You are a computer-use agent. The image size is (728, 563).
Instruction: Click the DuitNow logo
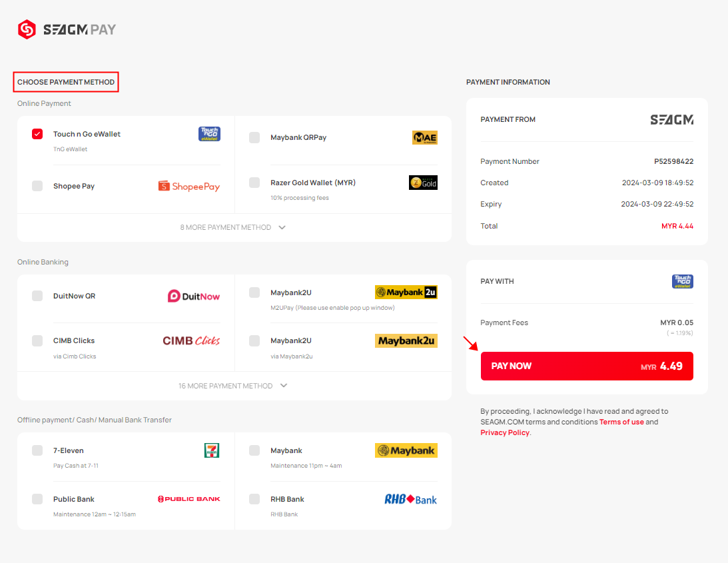tap(194, 296)
